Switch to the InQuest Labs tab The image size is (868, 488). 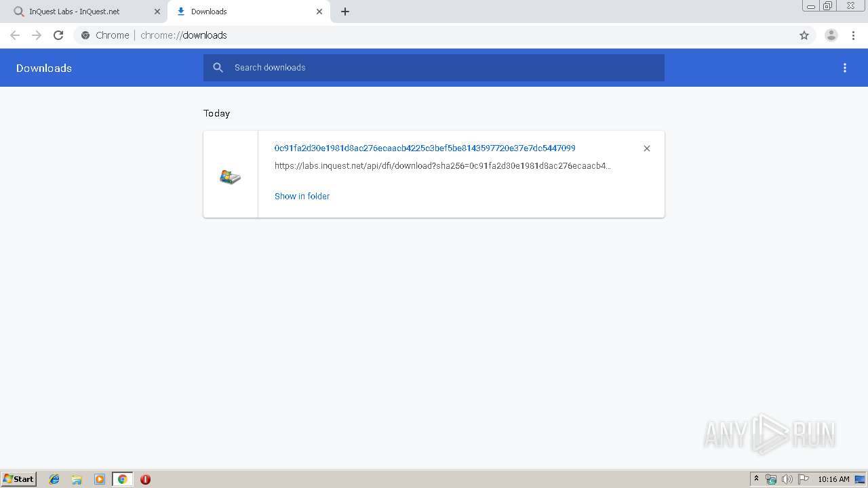click(83, 12)
